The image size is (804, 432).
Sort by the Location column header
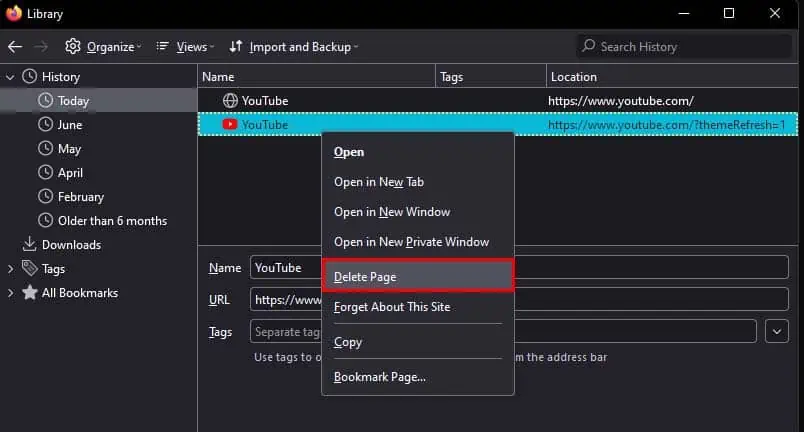[x=672, y=77]
